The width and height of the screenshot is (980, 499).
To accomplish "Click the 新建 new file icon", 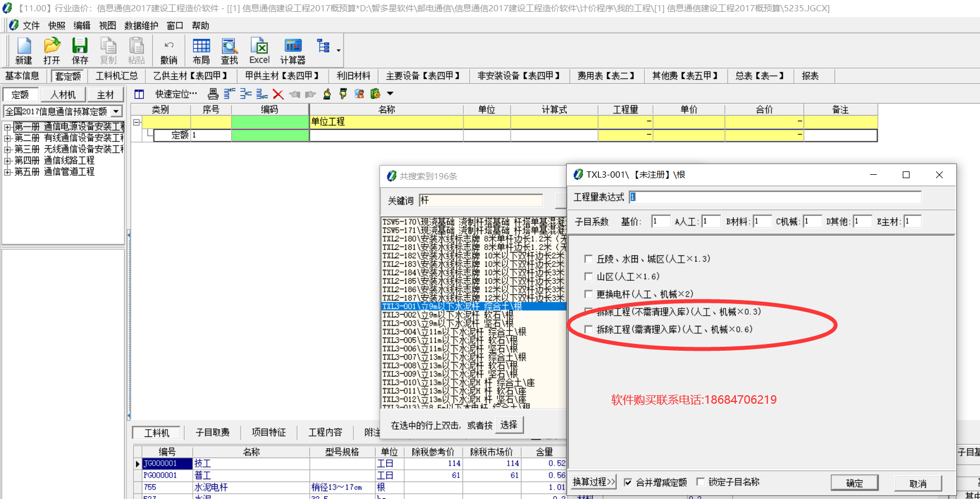I will [24, 51].
